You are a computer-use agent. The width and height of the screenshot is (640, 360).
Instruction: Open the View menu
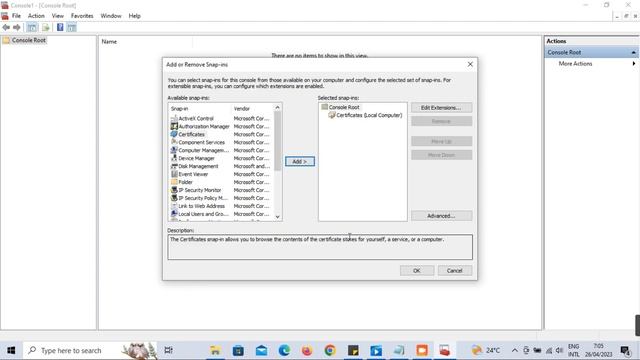click(x=58, y=16)
